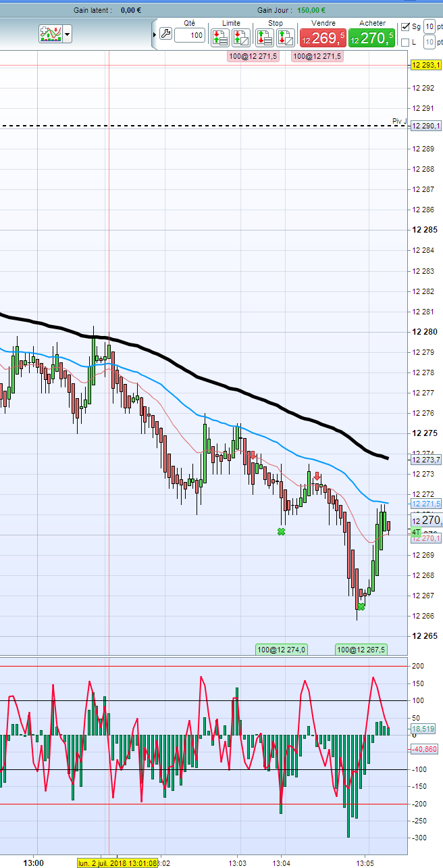The width and height of the screenshot is (443, 868).
Task: Click second Stop order icon
Action: click(285, 37)
